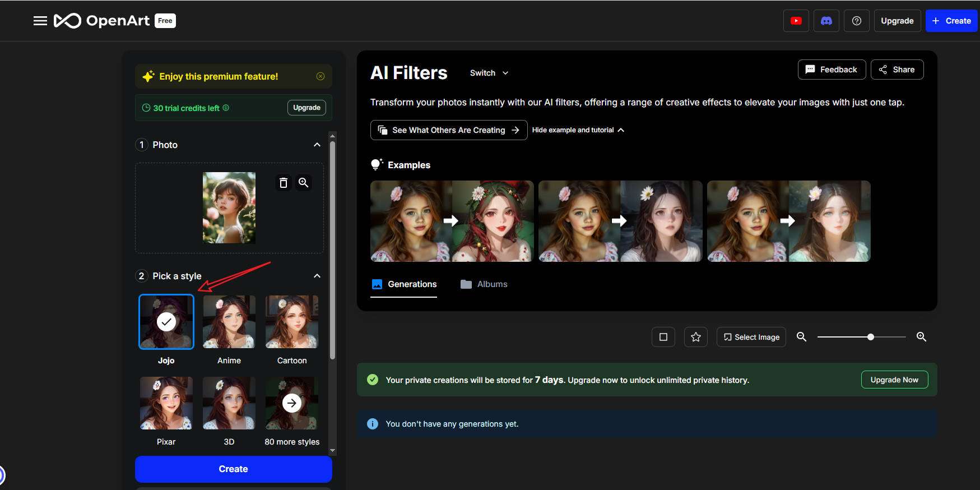Viewport: 980px width, 490px height.
Task: Select the 3D style
Action: (x=229, y=403)
